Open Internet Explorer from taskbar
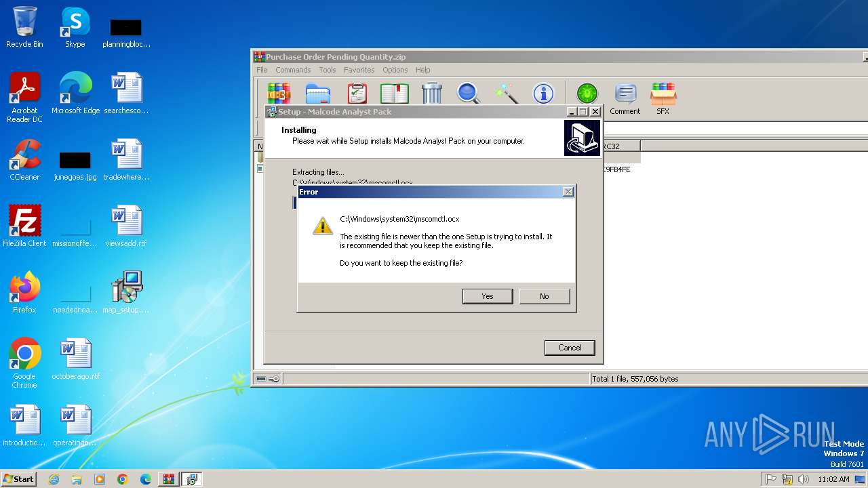The width and height of the screenshot is (868, 488). coord(54,479)
